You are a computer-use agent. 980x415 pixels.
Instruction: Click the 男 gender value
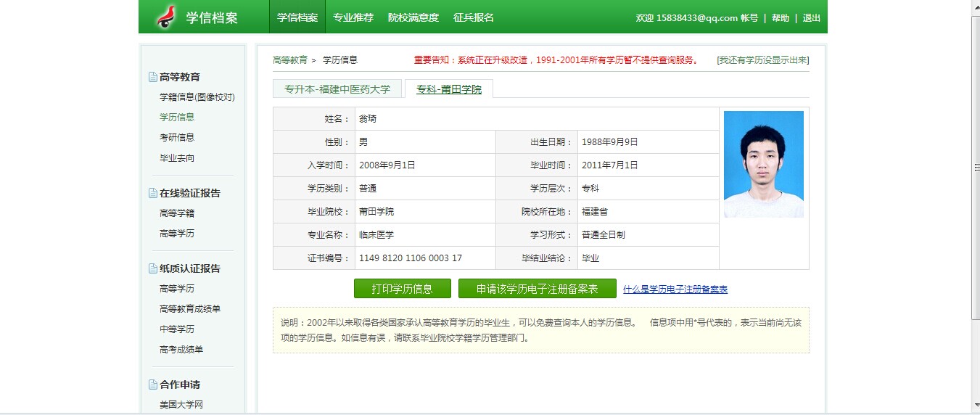pyautogui.click(x=363, y=142)
